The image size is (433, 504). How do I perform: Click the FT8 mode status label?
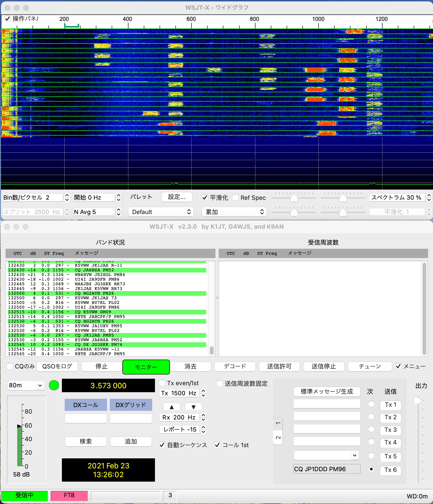pos(69,495)
